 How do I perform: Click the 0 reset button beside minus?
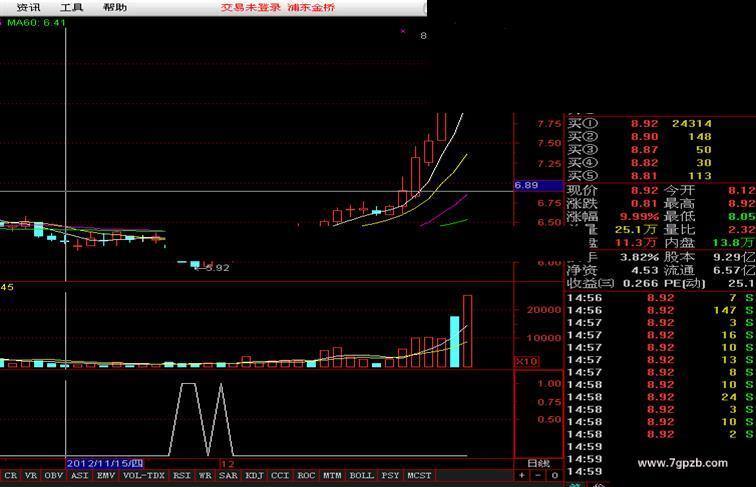coord(554,475)
